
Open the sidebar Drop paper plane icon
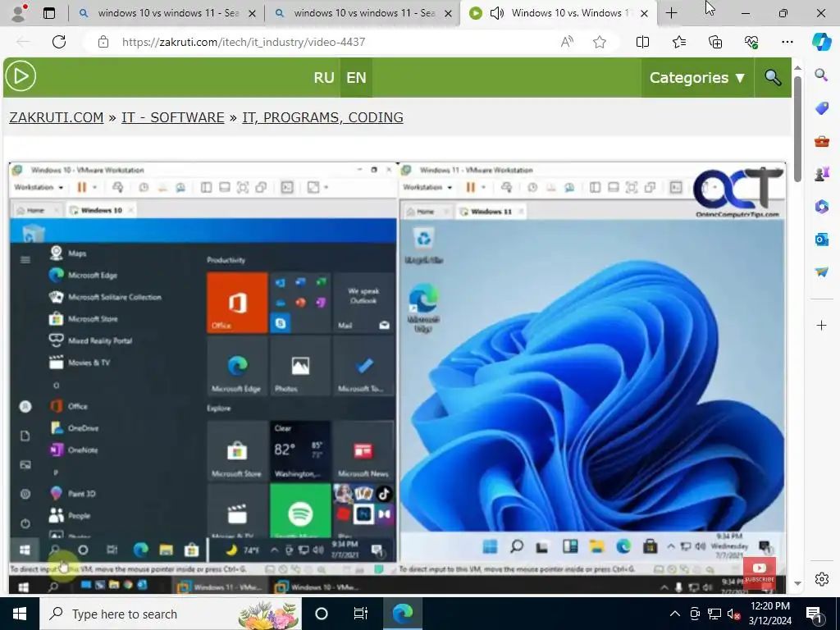click(821, 272)
